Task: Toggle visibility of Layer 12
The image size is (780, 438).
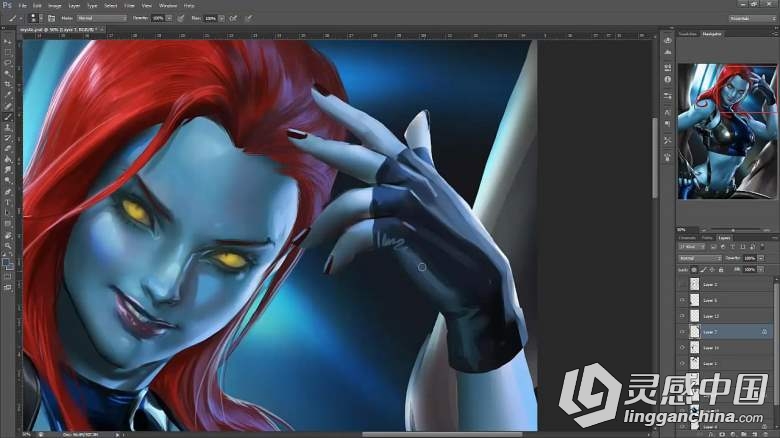Action: (x=682, y=316)
